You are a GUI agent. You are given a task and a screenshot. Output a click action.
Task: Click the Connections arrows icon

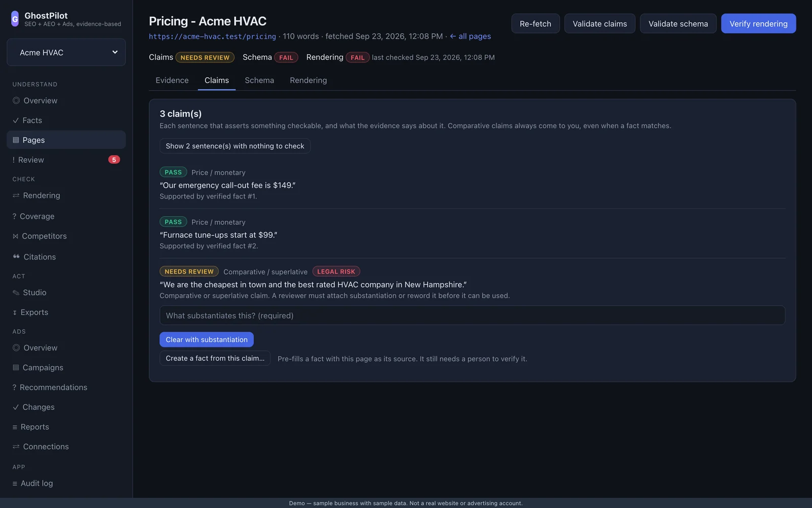coord(16,447)
